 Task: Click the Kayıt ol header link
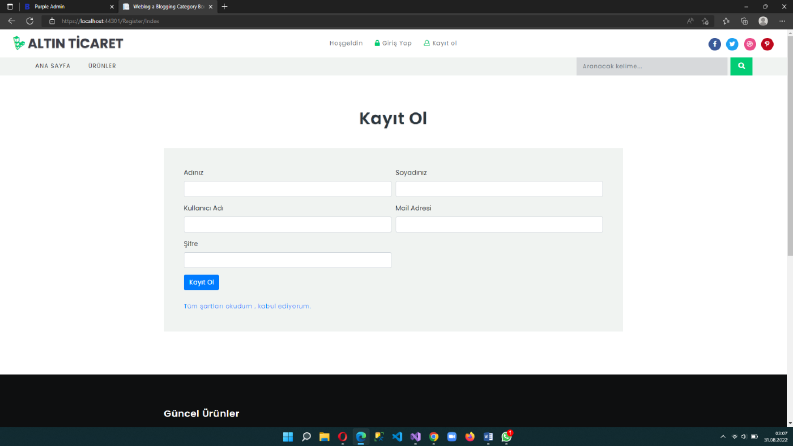click(440, 43)
